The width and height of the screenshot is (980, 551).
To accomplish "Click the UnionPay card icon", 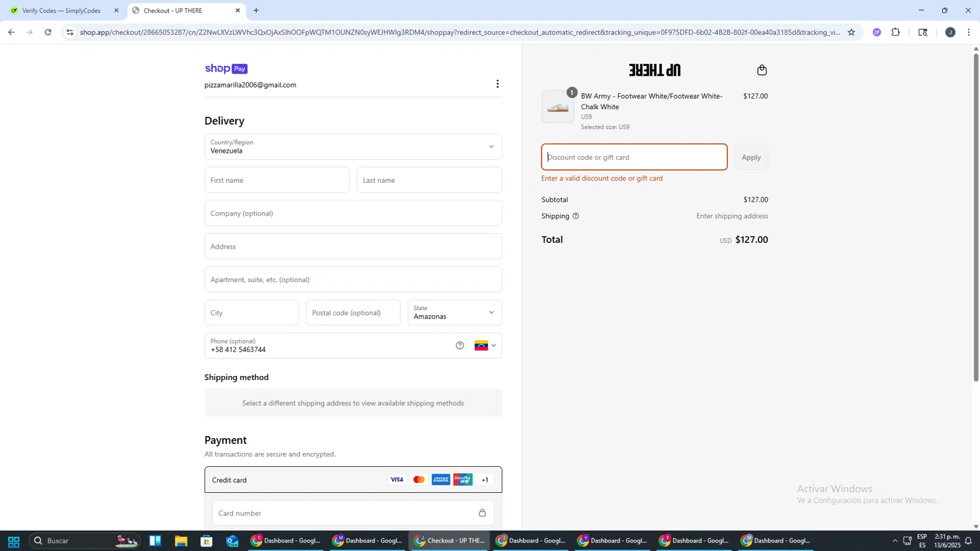I will point(463,480).
